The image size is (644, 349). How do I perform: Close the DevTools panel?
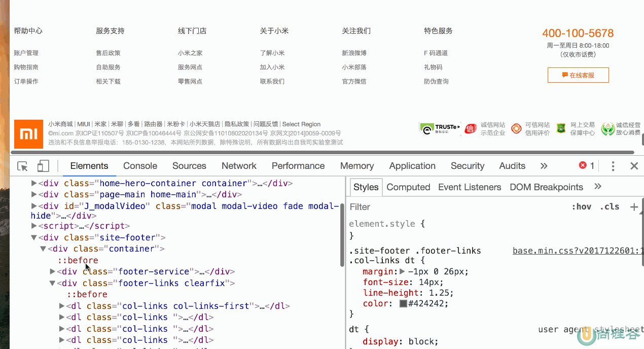pyautogui.click(x=634, y=166)
